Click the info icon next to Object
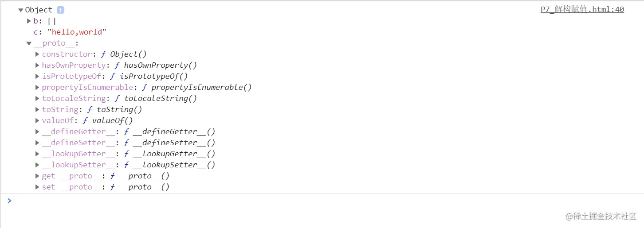The image size is (644, 228). [60, 10]
